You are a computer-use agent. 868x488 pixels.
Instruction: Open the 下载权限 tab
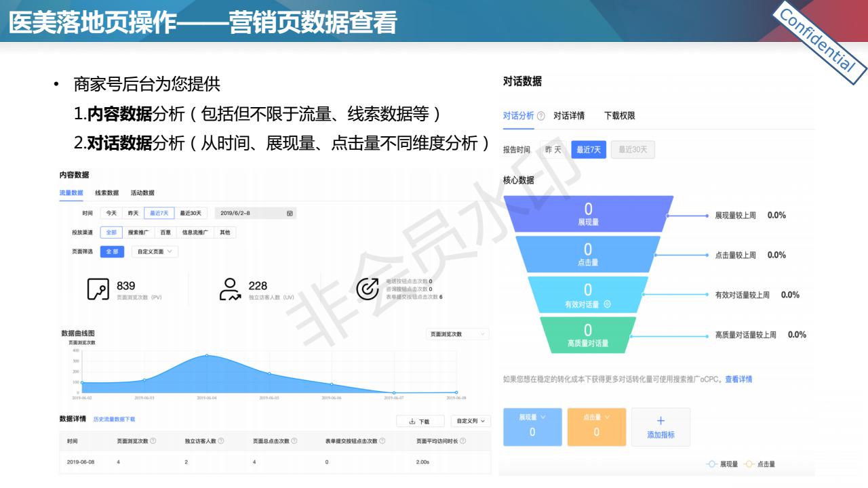point(620,116)
